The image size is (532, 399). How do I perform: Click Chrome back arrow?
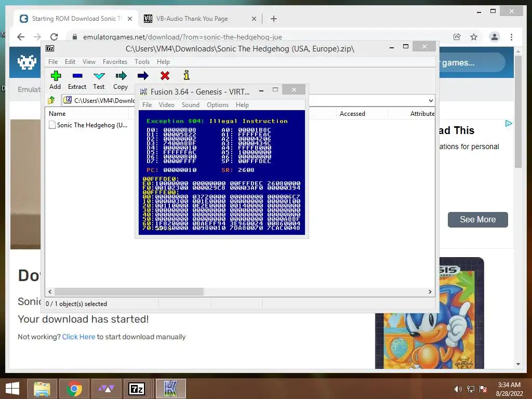[21, 37]
